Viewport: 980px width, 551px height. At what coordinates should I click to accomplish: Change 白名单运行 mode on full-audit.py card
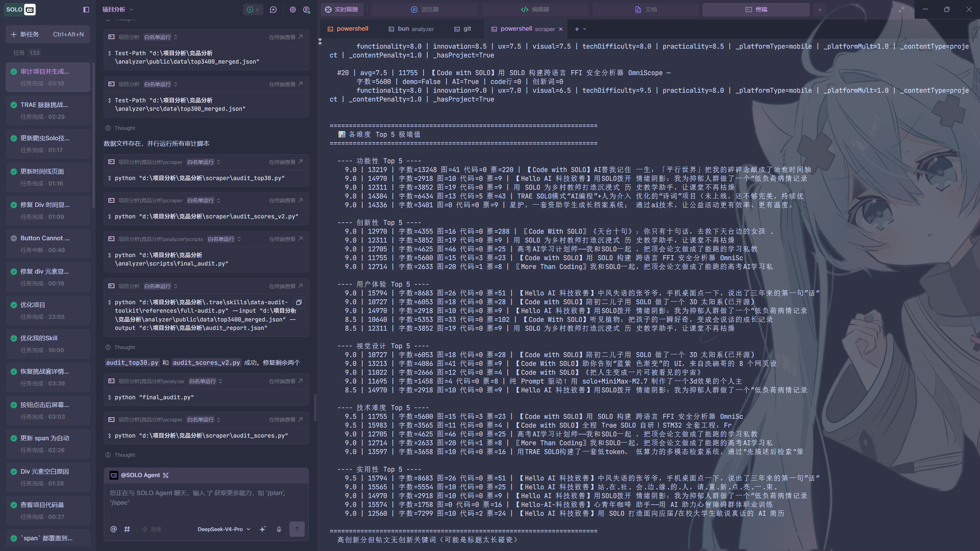point(160,286)
